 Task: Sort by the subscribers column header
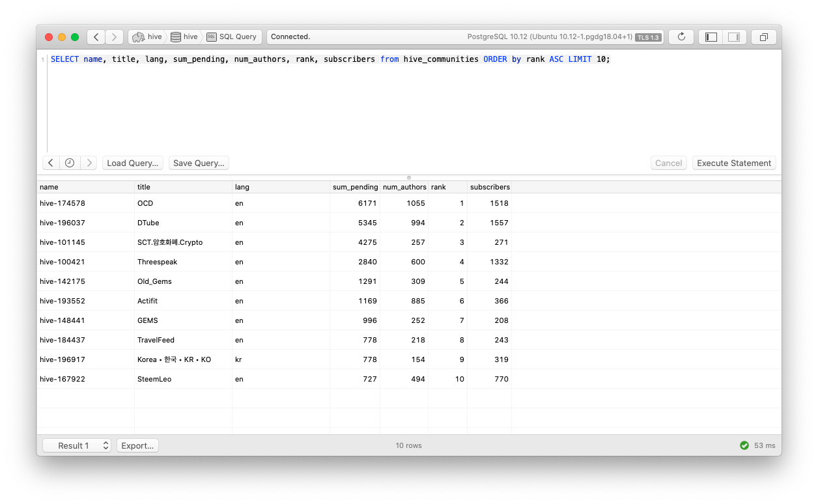490,187
